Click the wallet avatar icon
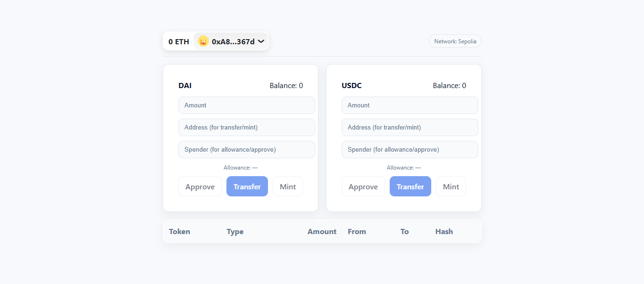Screen dimensions: 644x284 point(203,41)
